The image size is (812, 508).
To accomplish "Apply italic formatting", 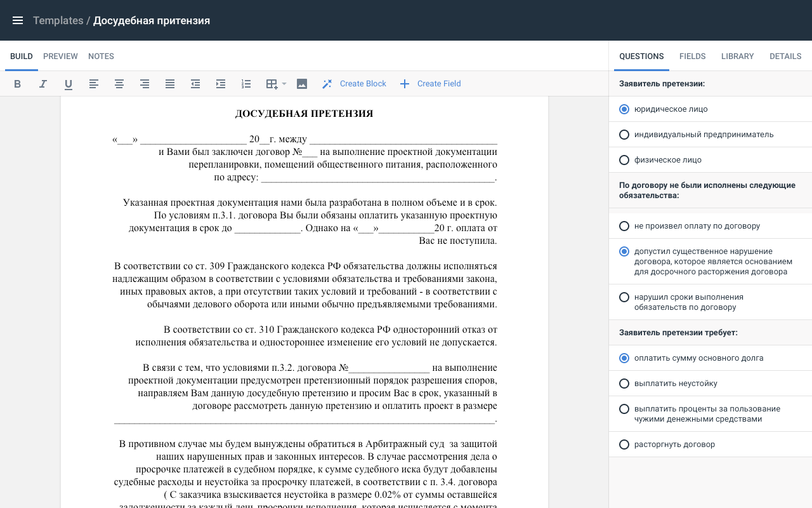I will point(43,84).
